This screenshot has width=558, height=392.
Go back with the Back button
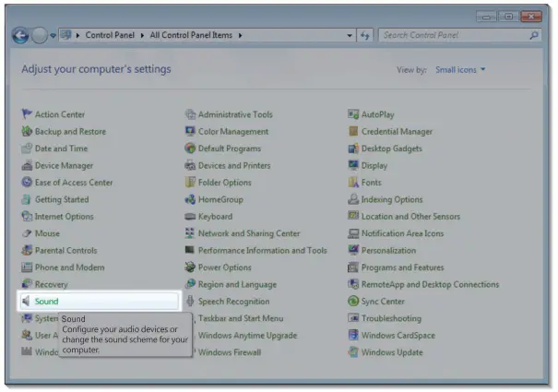[20, 35]
